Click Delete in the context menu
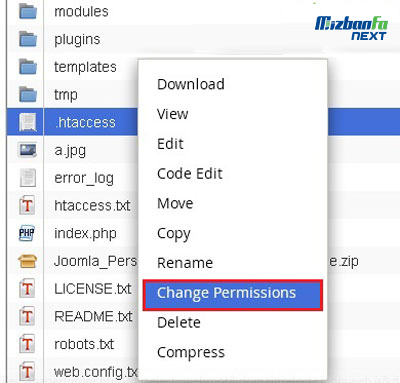 pos(179,323)
